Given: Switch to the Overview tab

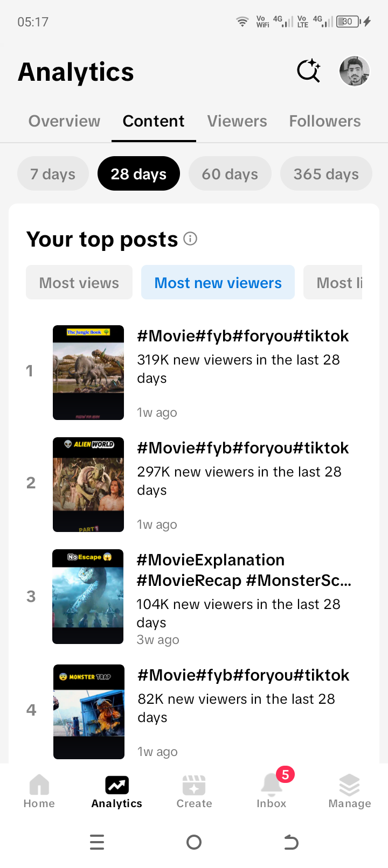Looking at the screenshot, I should tap(64, 121).
